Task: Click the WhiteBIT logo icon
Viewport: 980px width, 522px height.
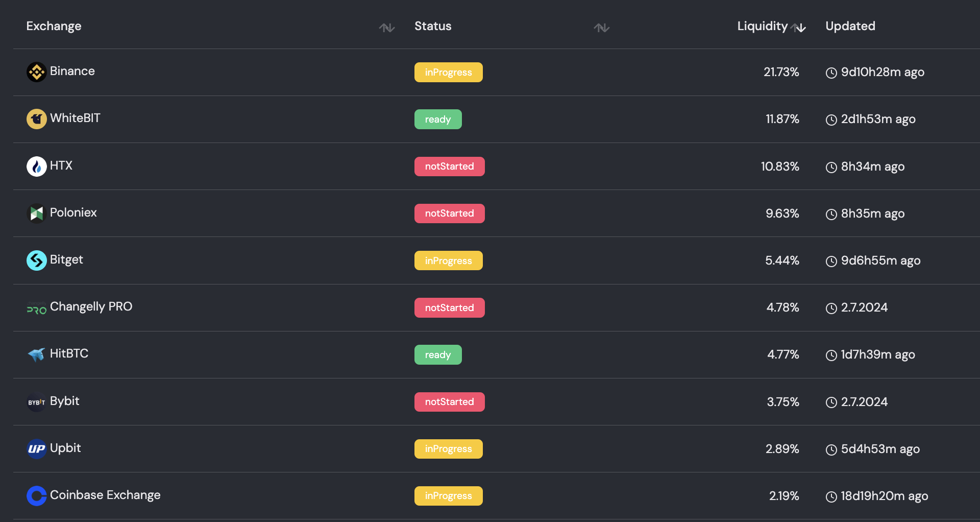Action: point(37,119)
